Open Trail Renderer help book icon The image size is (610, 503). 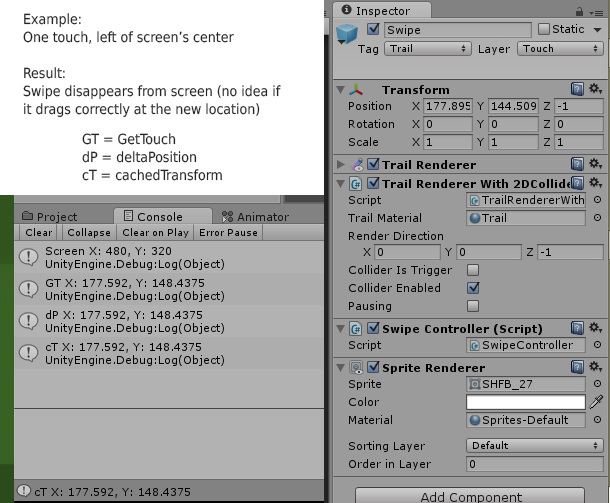click(577, 164)
